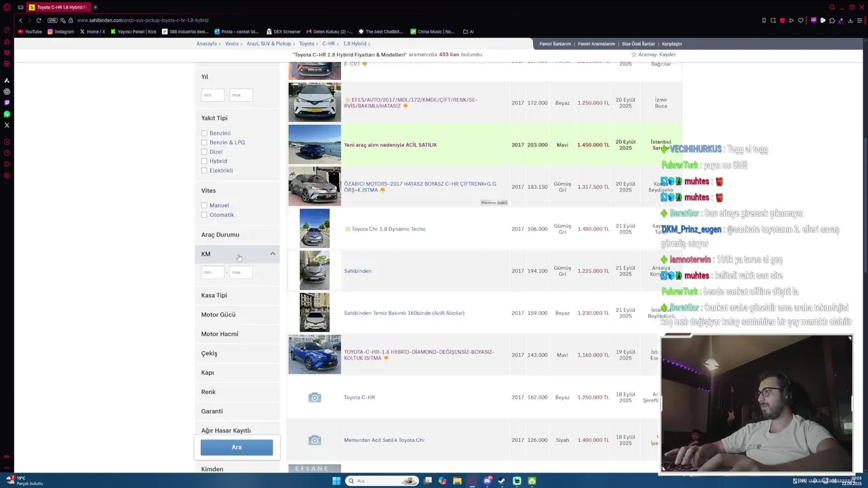The width and height of the screenshot is (868, 488).
Task: Click the Opera menu logo
Action: [x=7, y=7]
